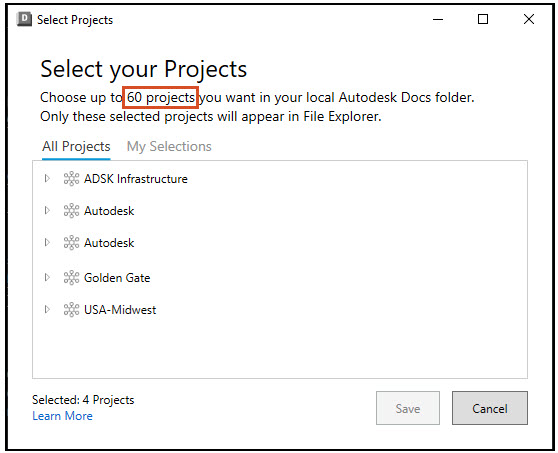This screenshot has width=558, height=453.
Task: Expand the second Autodesk hub arrow
Action: tap(47, 242)
